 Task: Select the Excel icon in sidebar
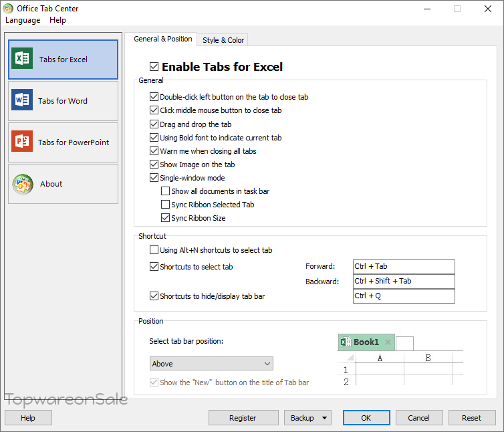(22, 58)
